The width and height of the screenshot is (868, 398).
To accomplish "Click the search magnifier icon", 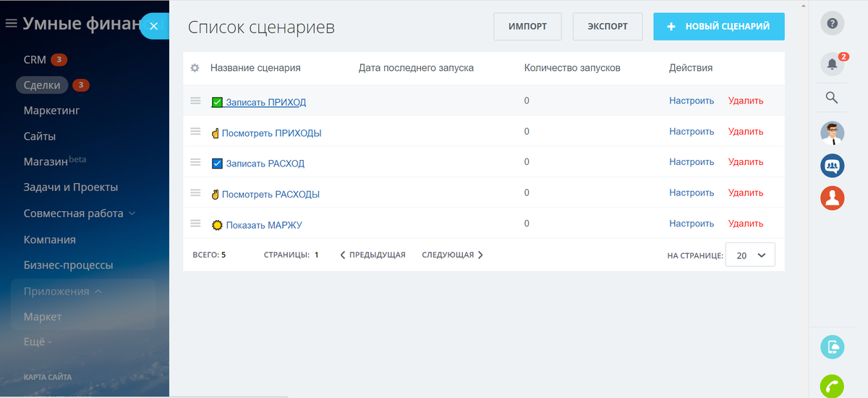I will pos(832,97).
